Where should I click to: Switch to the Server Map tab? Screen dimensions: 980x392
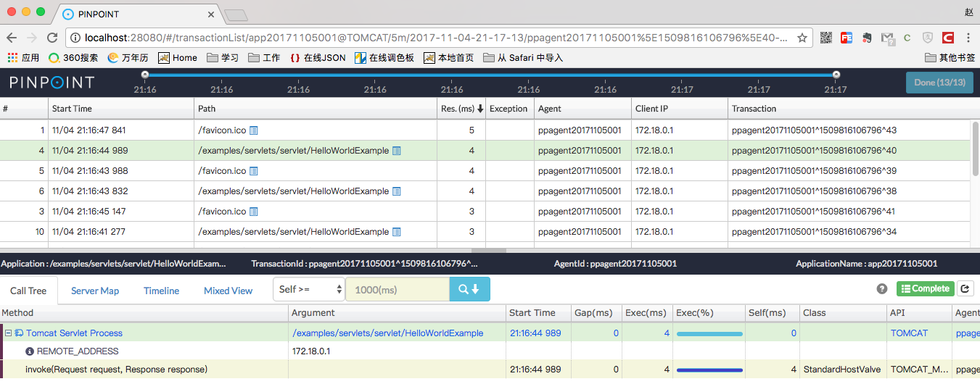click(95, 291)
